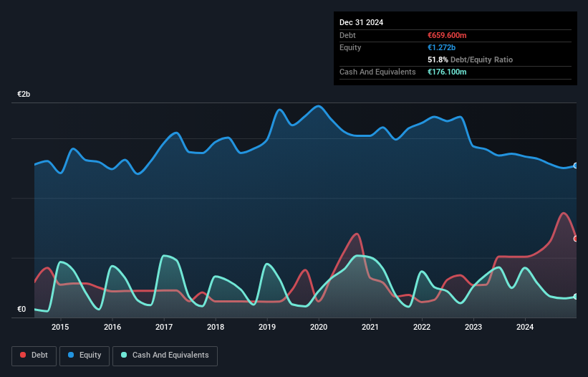Click the 2017 x-axis label
This screenshot has width=588, height=377.
tap(164, 327)
